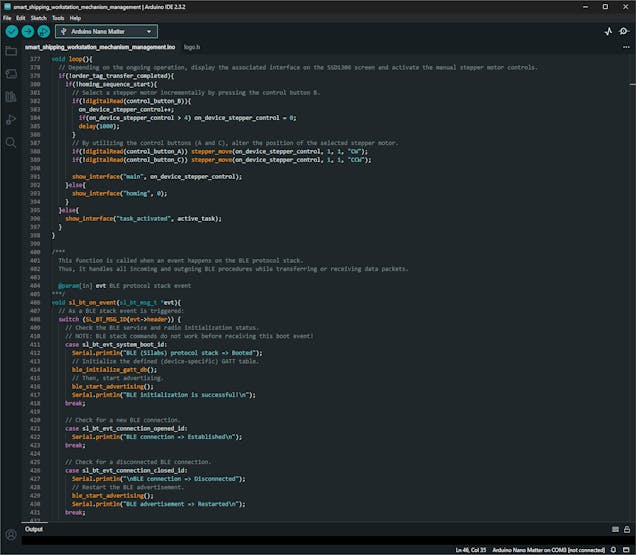This screenshot has width=636, height=555.
Task: Open the Search magnifier in sidebar
Action: (x=11, y=143)
